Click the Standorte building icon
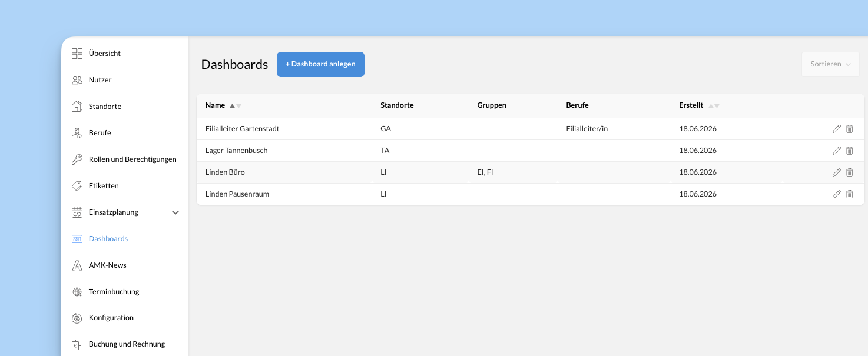This screenshot has width=868, height=356. (77, 107)
